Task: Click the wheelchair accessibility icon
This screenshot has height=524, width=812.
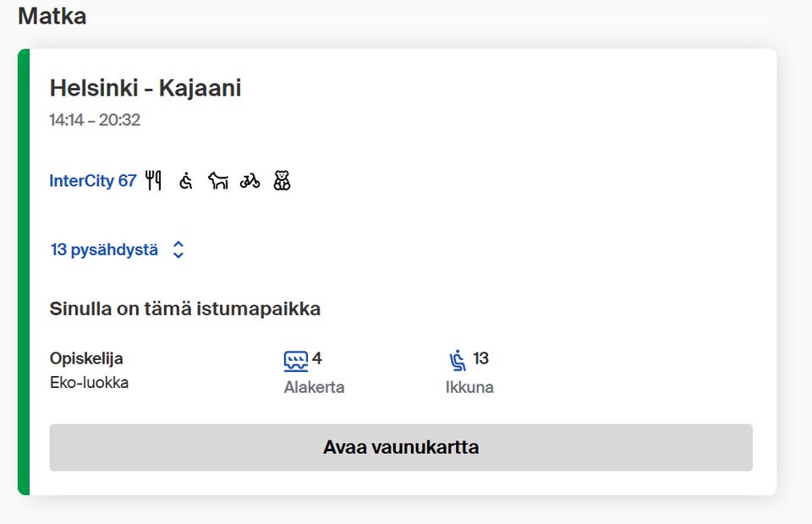Action: (x=184, y=180)
